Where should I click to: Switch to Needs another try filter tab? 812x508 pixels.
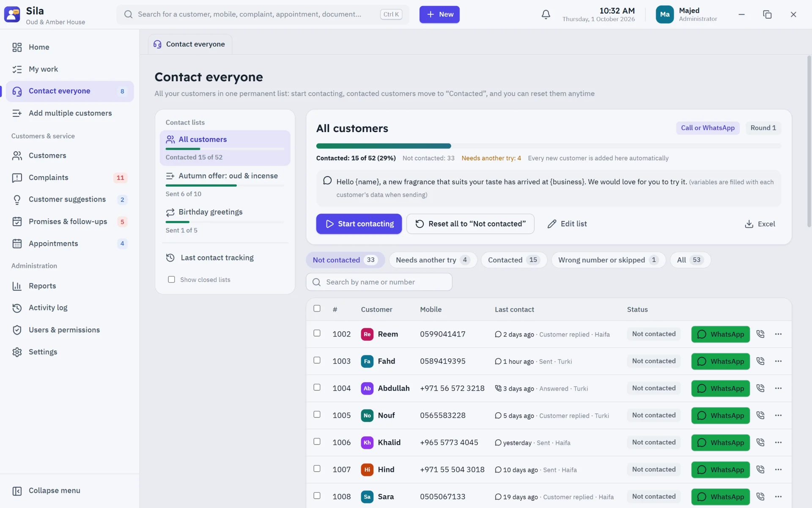[433, 260]
